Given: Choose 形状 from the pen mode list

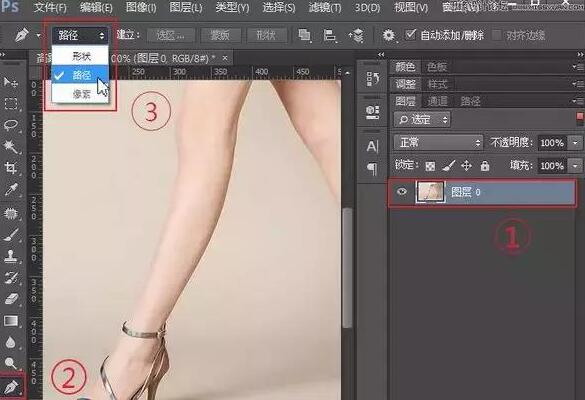Looking at the screenshot, I should 80,56.
